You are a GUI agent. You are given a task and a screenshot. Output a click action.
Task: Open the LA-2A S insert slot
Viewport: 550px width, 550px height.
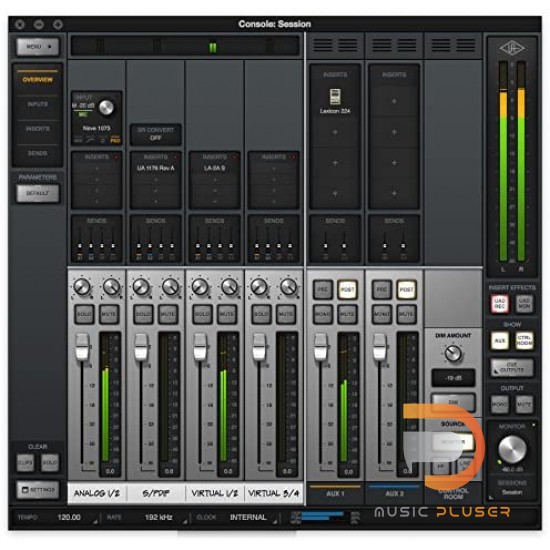click(215, 168)
